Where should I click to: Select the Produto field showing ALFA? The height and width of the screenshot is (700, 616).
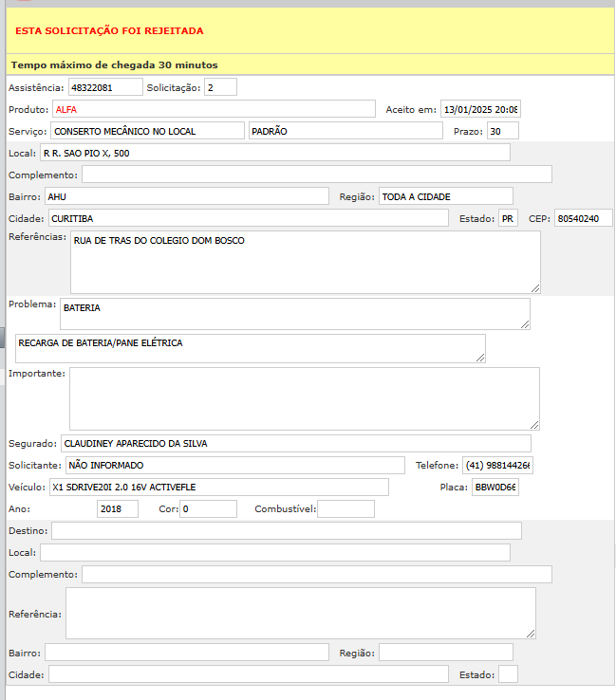pos(214,109)
